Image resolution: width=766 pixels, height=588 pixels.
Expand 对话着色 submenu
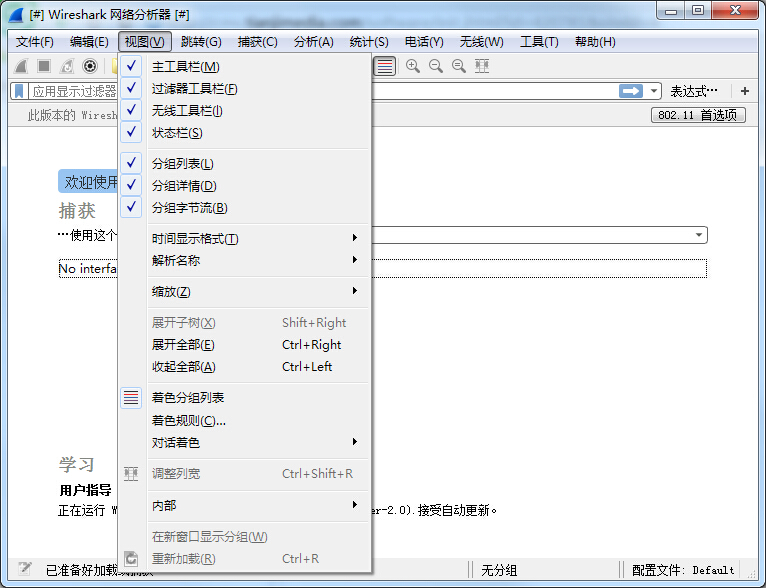[244, 442]
